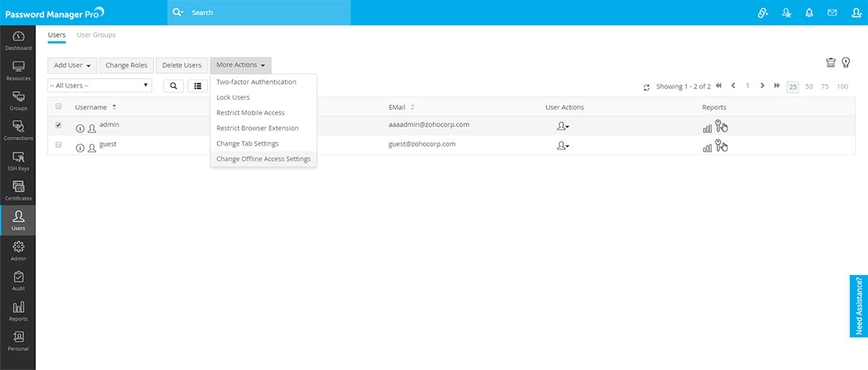
Task: Collapse the More Actions dropdown
Action: pyautogui.click(x=241, y=65)
